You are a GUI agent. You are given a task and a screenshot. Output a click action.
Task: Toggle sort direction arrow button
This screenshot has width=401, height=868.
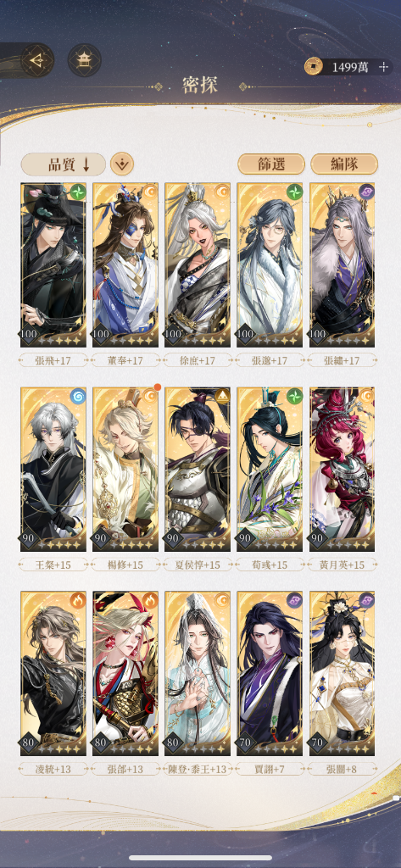[x=122, y=164]
